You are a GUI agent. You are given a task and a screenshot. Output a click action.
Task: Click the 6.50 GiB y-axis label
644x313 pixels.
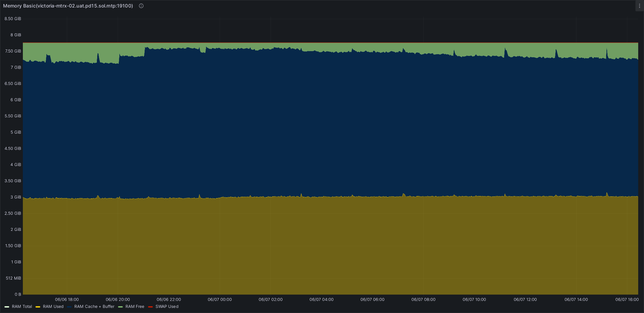pyautogui.click(x=13, y=84)
